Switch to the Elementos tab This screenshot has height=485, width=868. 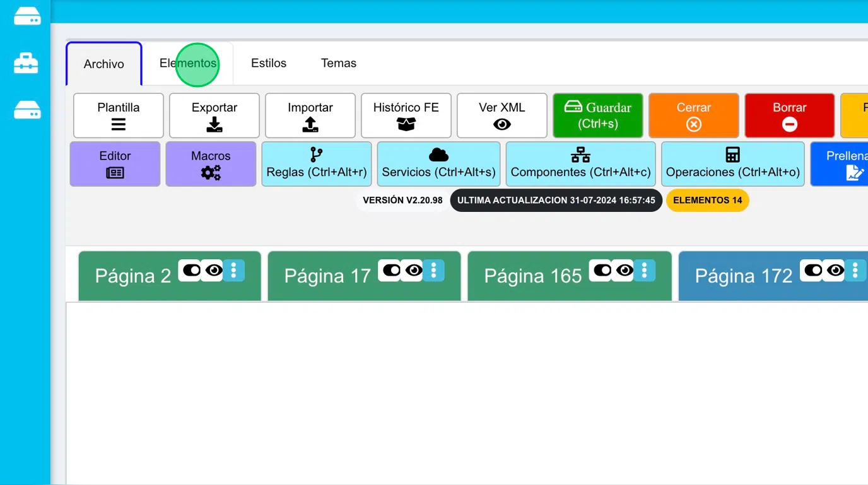click(188, 64)
